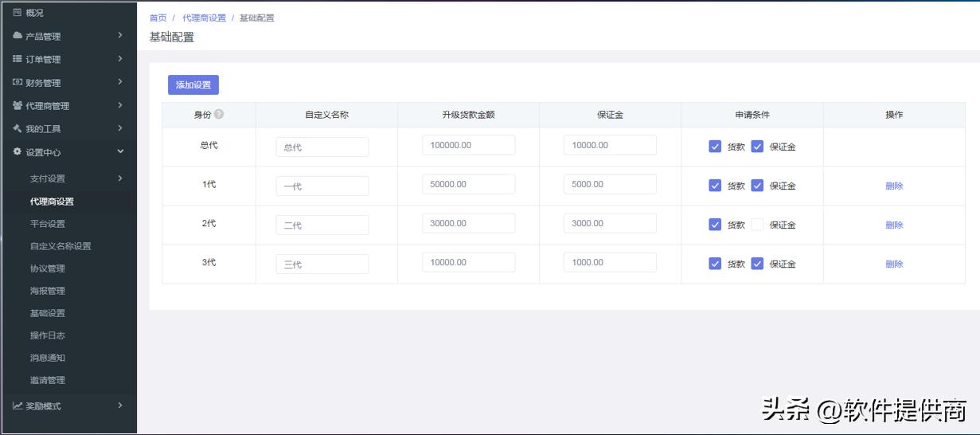Expand the 奖励模式 menu chevron
Viewport: 980px width, 435px height.
tap(120, 405)
